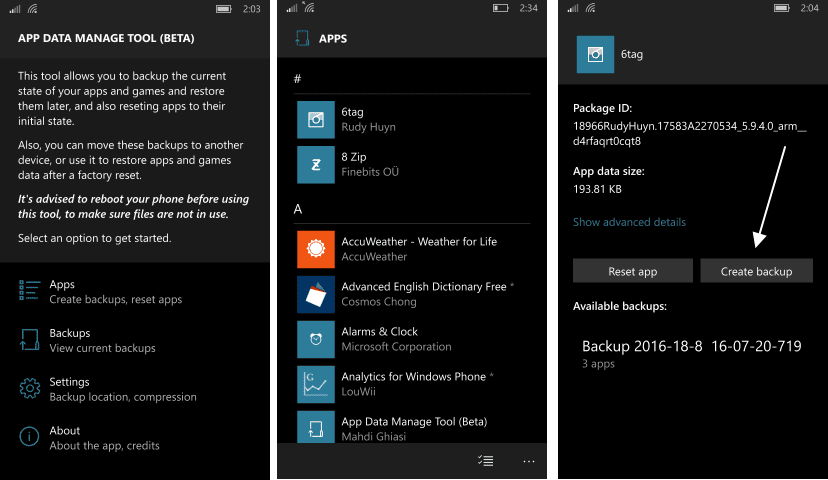The height and width of the screenshot is (480, 828).
Task: Open AccuWeather - Weather for Life row
Action: click(413, 249)
